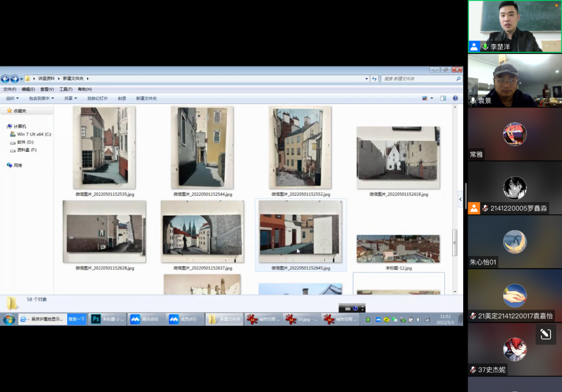Open the 组织 dropdown in toolbar

12,98
